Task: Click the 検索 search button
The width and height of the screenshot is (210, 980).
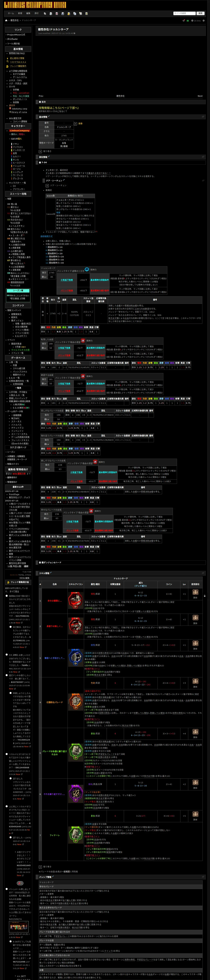Action: pos(201,13)
